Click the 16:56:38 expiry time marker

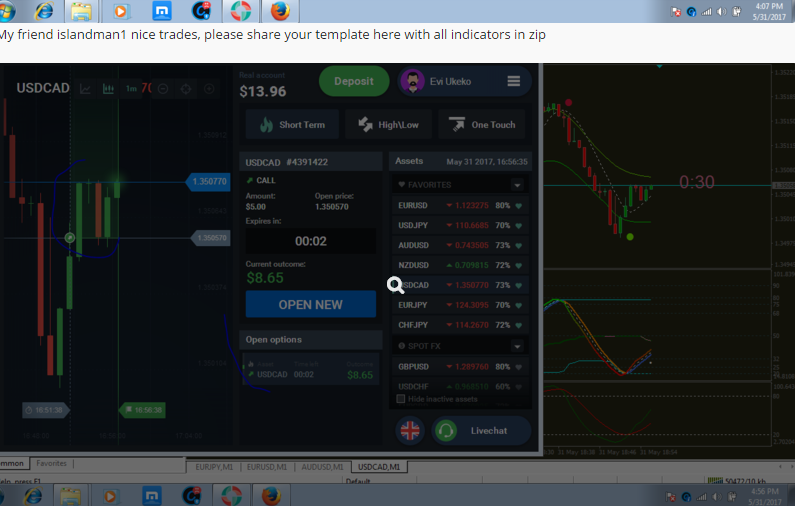click(x=142, y=410)
